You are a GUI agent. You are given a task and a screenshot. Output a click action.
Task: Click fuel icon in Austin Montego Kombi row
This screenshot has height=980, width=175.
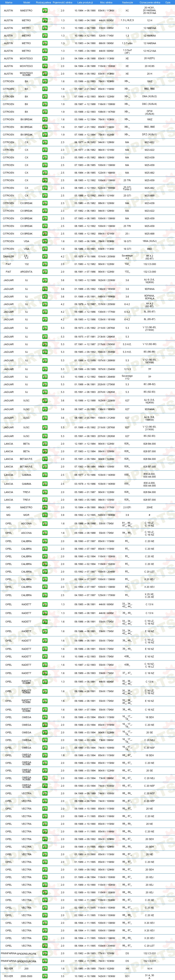[x=45, y=74]
